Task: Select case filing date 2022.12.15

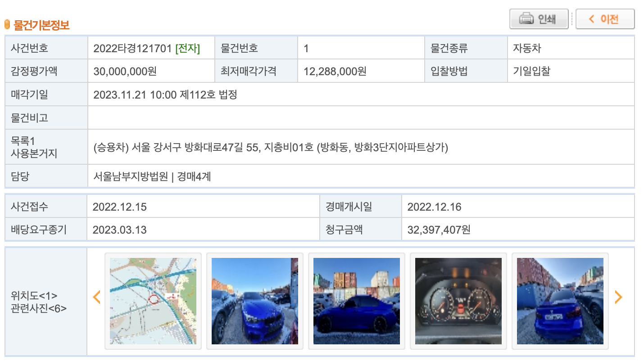Action: [119, 207]
